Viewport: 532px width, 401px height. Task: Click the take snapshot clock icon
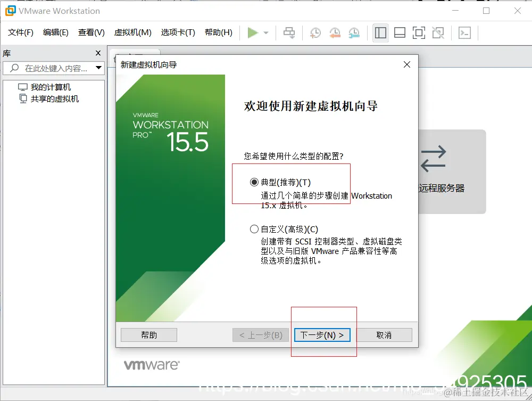(x=315, y=33)
